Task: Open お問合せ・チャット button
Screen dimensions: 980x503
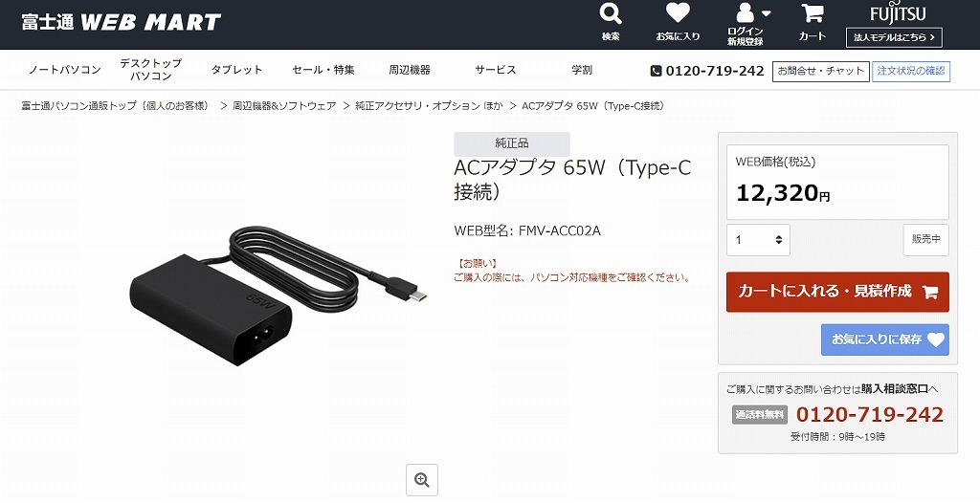Action: pyautogui.click(x=820, y=71)
